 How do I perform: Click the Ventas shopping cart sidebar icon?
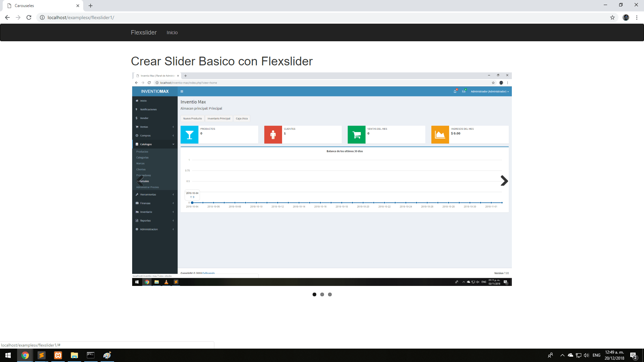click(x=137, y=127)
